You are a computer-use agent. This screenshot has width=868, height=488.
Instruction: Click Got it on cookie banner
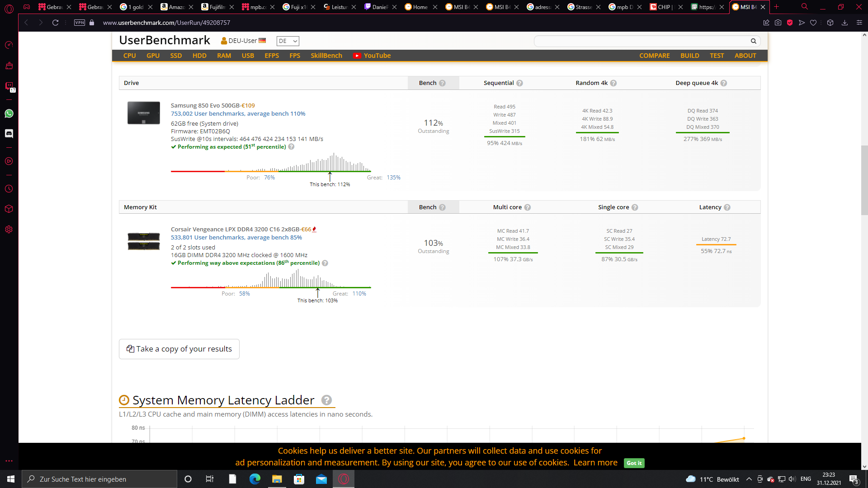(634, 463)
